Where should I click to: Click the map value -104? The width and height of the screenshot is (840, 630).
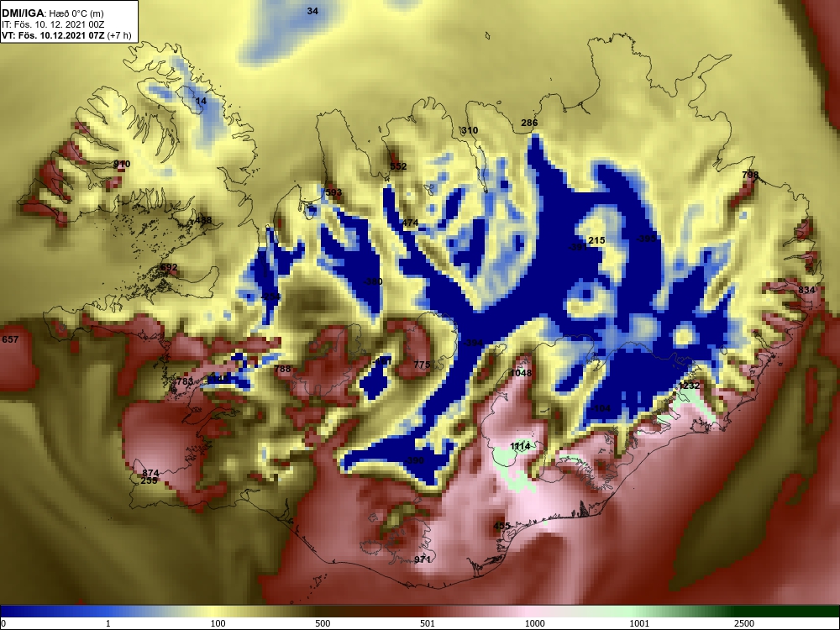[601, 408]
